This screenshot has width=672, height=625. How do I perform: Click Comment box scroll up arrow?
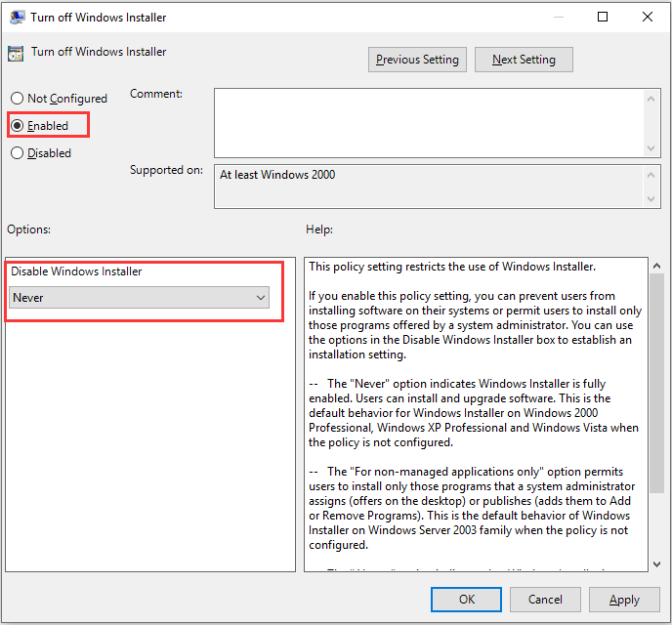click(x=651, y=99)
